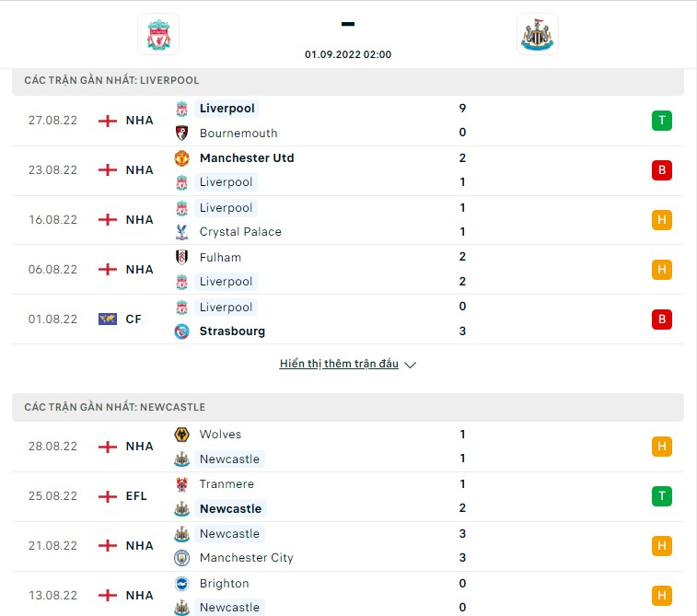Image resolution: width=697 pixels, height=616 pixels.
Task: Click the Wolves club badge
Action: pyautogui.click(x=181, y=435)
